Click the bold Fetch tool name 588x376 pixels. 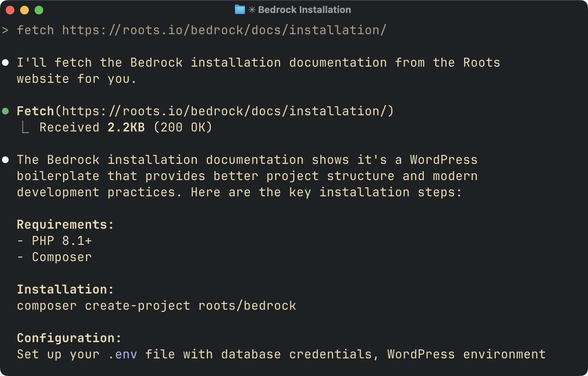pyautogui.click(x=35, y=111)
